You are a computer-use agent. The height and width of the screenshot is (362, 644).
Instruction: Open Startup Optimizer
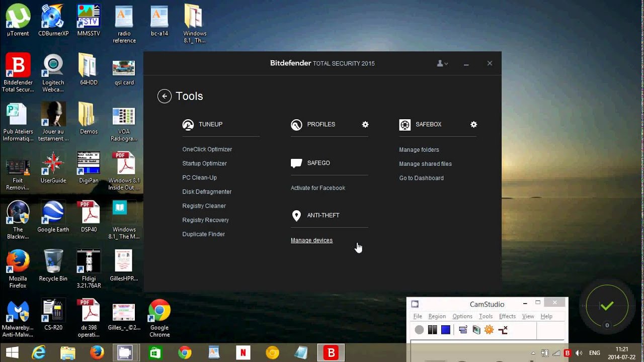click(205, 163)
